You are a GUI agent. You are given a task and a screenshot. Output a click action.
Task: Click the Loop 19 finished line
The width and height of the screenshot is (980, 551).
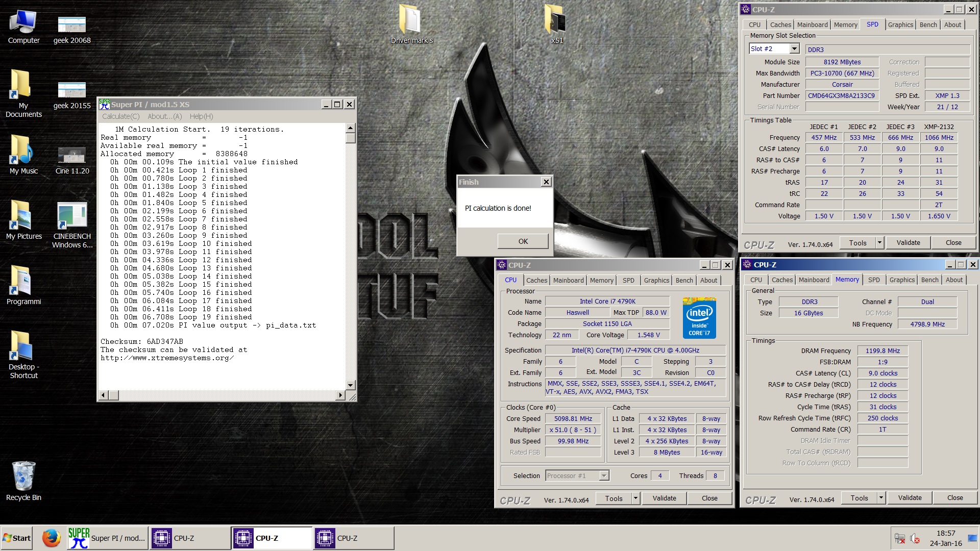(181, 317)
